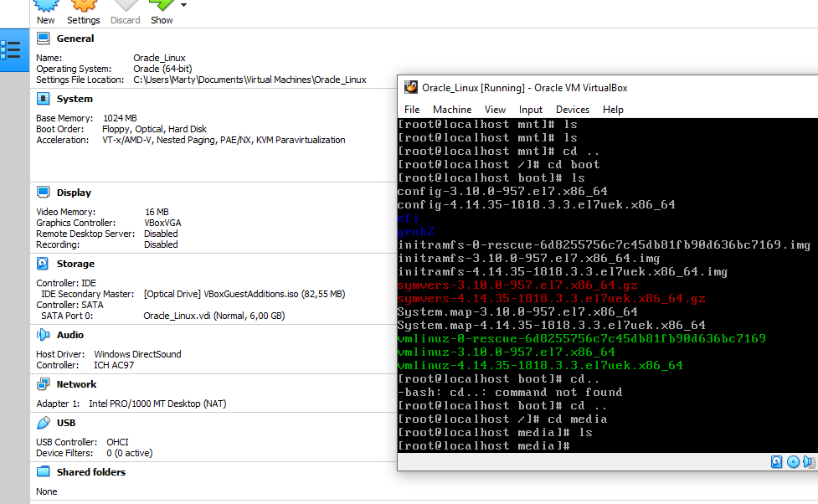
Task: Click the initramfs-0-rescue image filename in terminal
Action: [604, 245]
